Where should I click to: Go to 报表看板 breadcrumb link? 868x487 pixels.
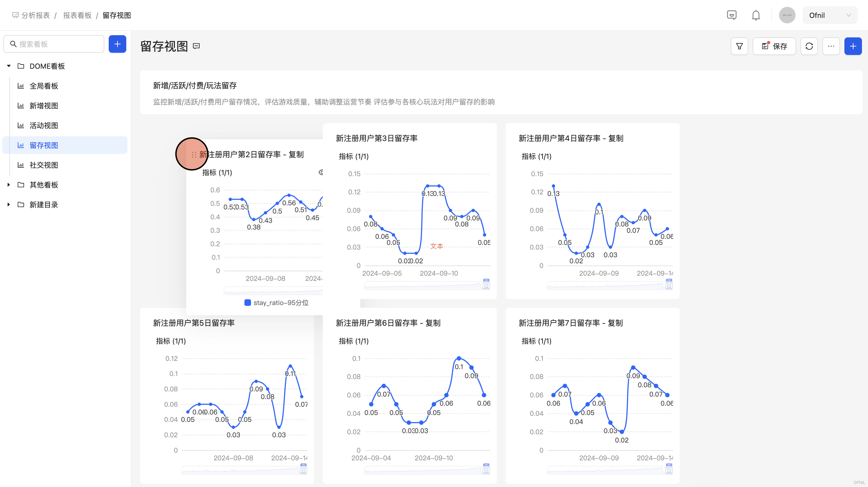(77, 15)
